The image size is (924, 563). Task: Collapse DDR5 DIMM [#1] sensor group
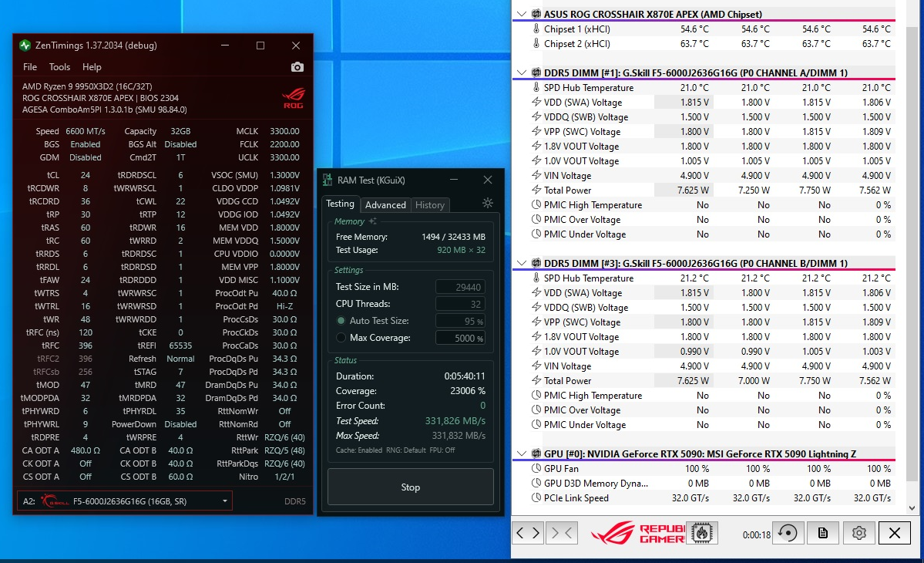tap(522, 72)
